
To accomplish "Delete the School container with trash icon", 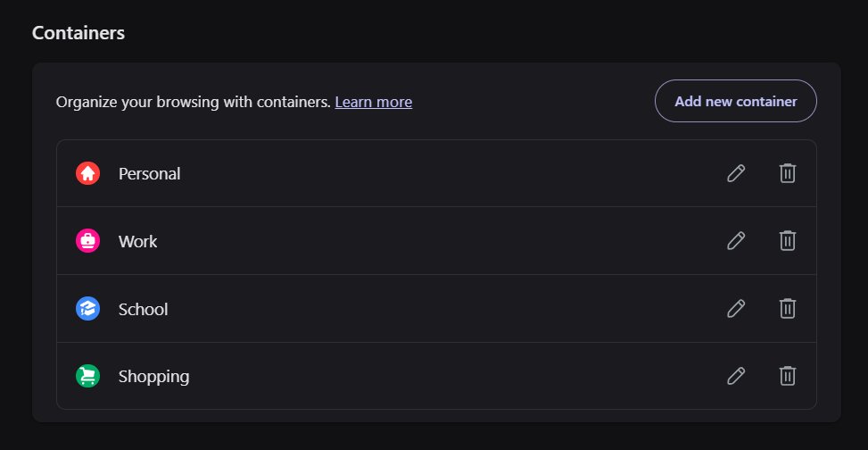I will pos(788,309).
